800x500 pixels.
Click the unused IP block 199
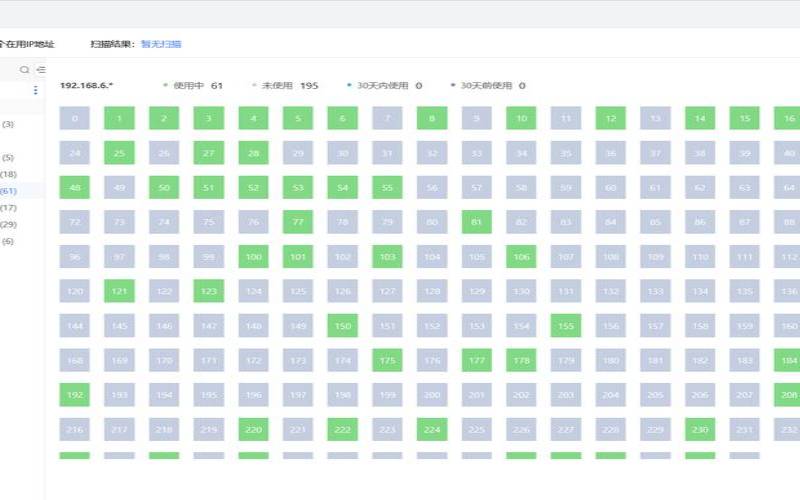pos(387,394)
